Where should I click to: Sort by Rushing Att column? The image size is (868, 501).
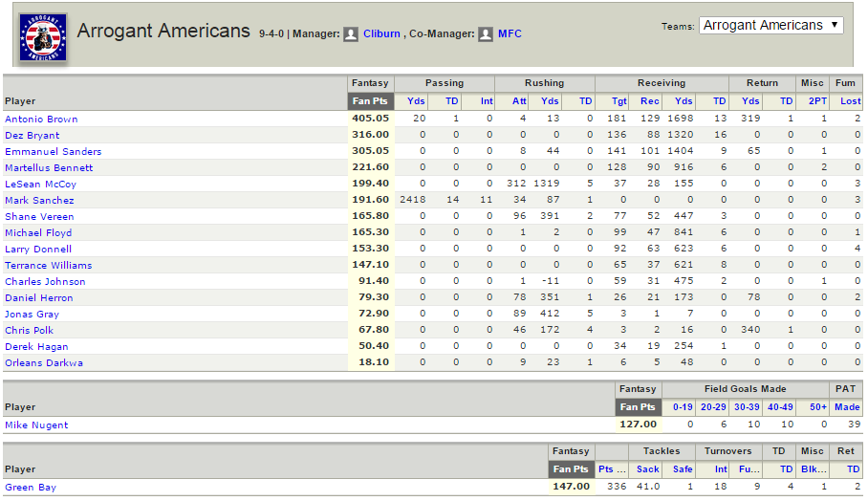519,101
